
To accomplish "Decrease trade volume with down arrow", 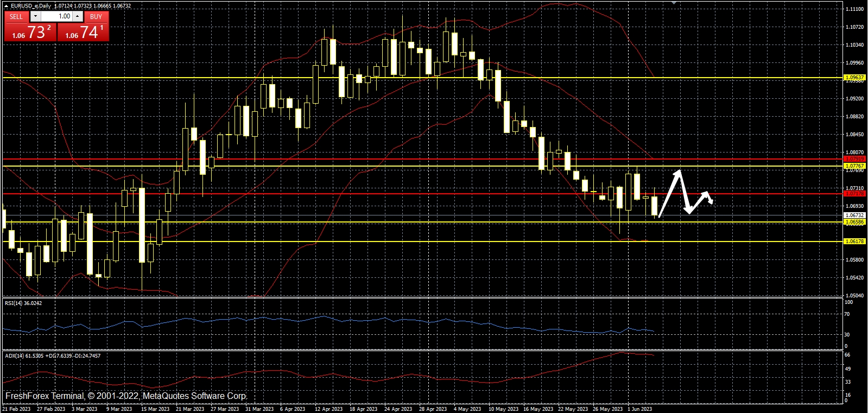I will point(36,16).
